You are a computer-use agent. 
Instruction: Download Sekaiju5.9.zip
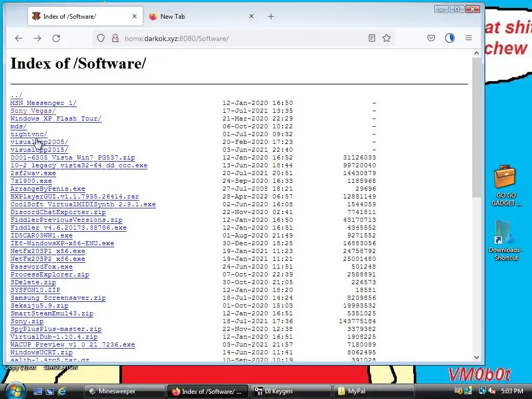pyautogui.click(x=39, y=305)
